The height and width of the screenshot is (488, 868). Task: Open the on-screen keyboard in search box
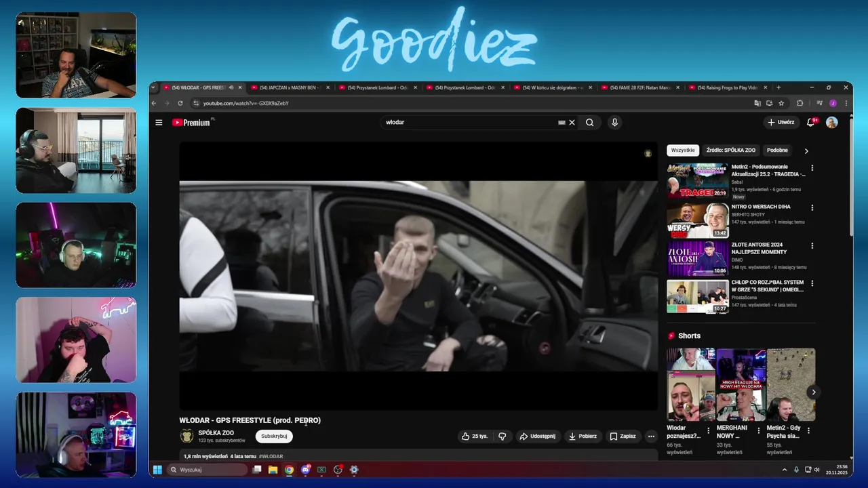[561, 123]
